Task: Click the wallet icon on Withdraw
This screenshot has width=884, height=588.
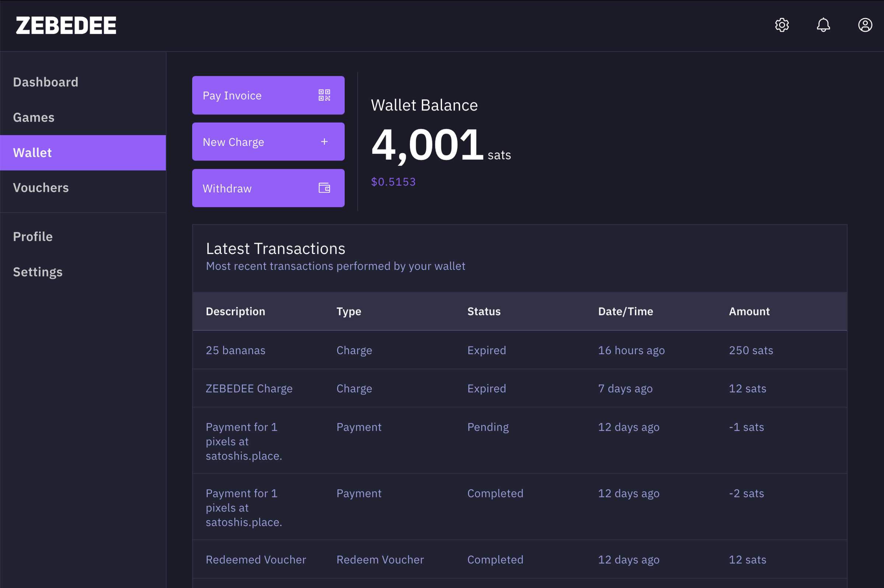Action: click(324, 188)
